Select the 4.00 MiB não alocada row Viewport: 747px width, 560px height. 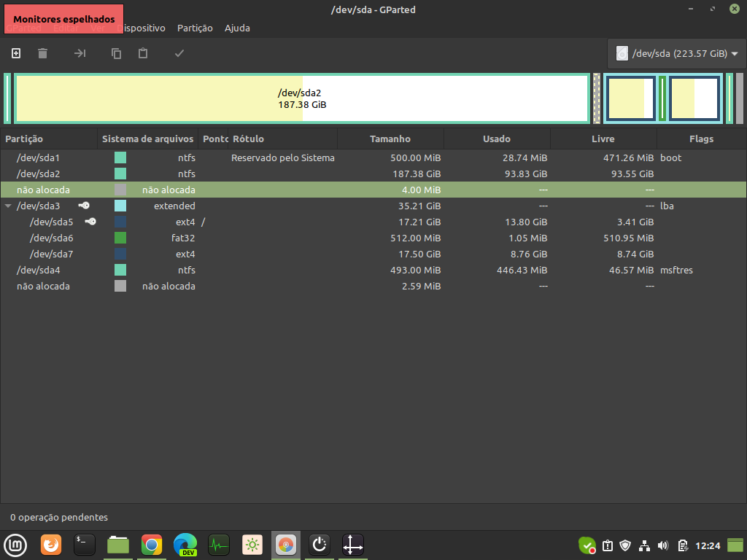point(373,190)
